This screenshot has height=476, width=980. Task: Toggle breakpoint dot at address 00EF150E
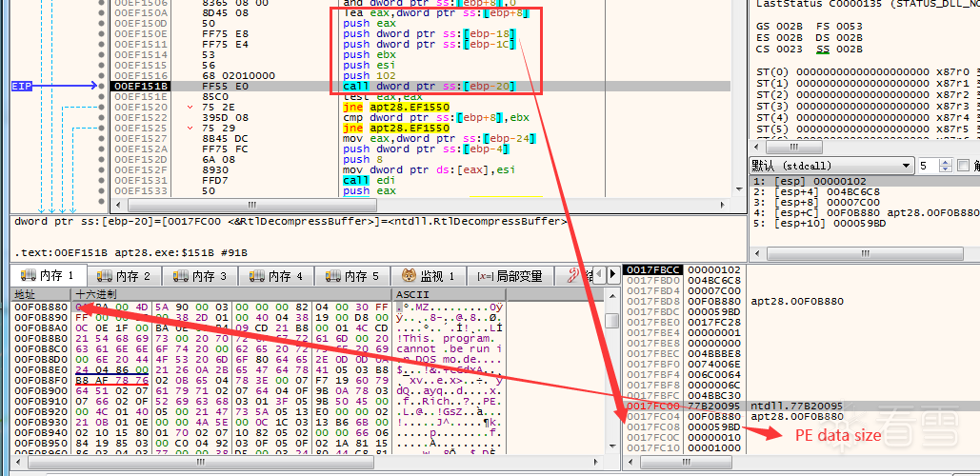pos(101,33)
